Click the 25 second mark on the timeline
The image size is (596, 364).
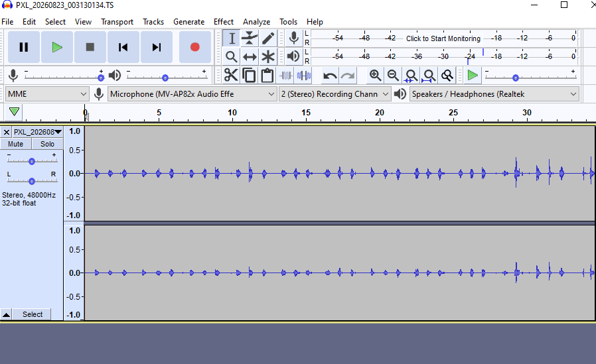(453, 113)
